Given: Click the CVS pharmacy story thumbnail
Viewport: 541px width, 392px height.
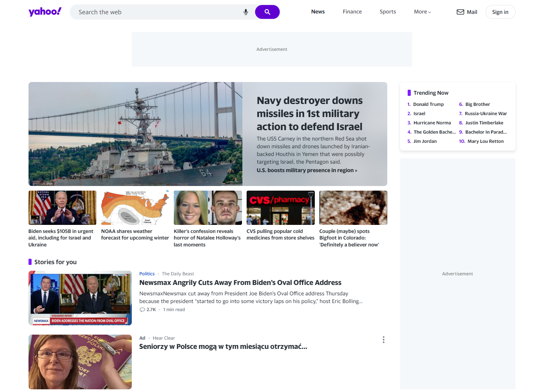Looking at the screenshot, I should (281, 208).
